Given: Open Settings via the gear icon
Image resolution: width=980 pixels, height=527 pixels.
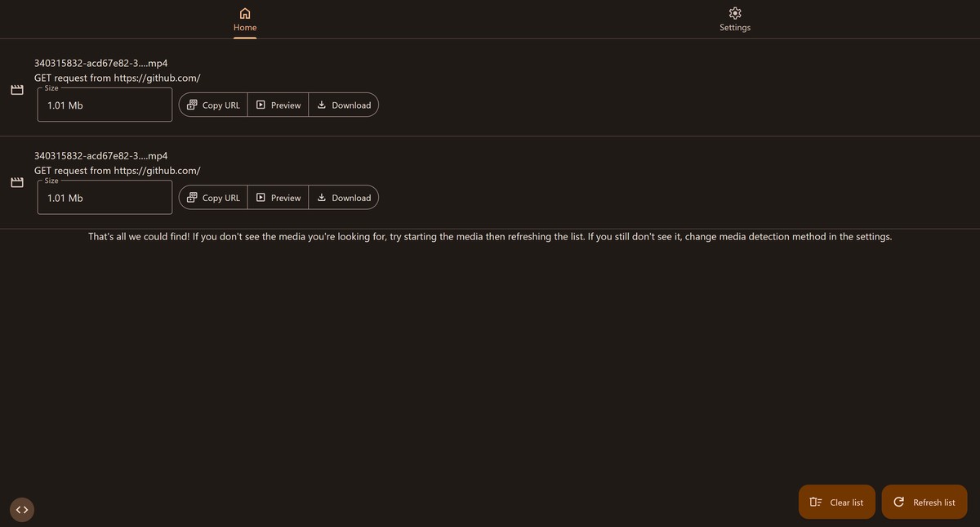Looking at the screenshot, I should (733, 13).
